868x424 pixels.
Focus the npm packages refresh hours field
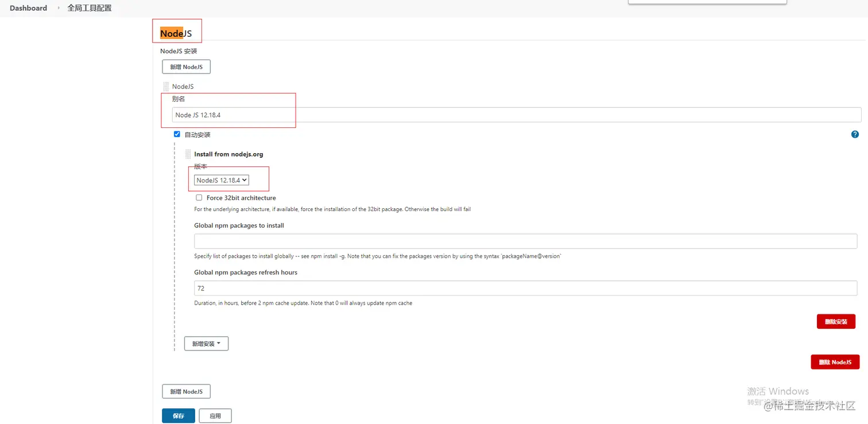click(x=525, y=288)
